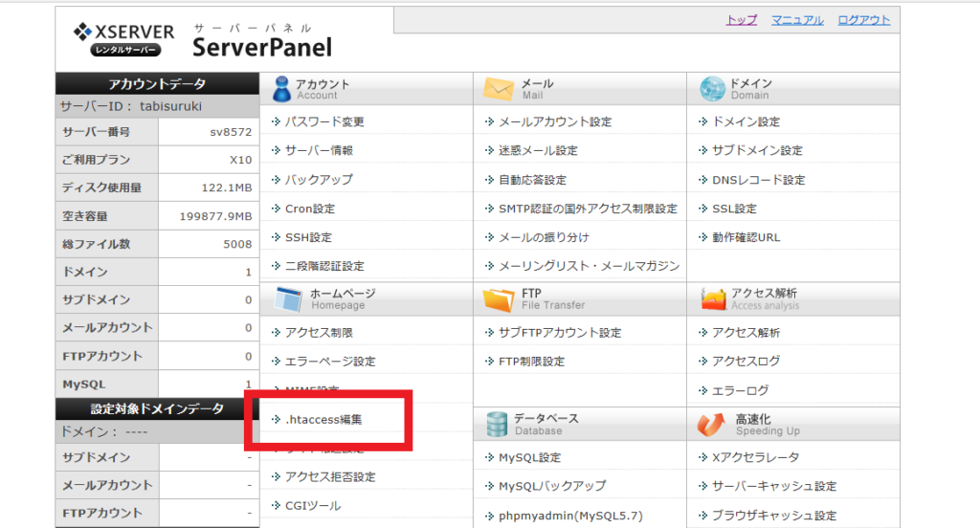Viewport: 980px width, 528px height.
Task: Open メールアカウント設定
Action: pos(555,121)
